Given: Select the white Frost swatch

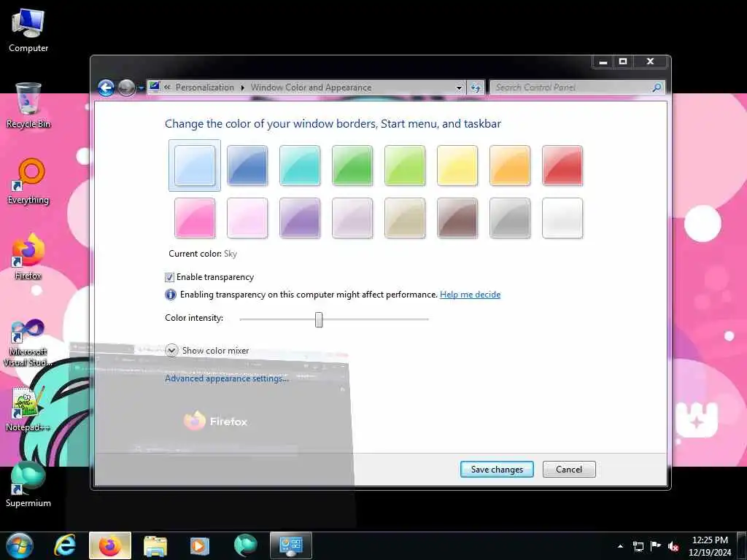Looking at the screenshot, I should (562, 218).
